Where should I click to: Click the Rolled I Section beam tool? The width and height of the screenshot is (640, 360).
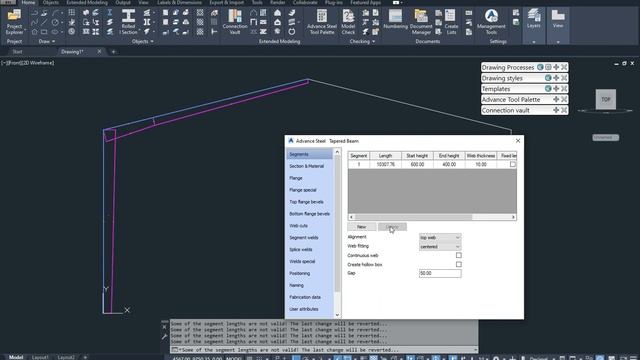pos(129,21)
